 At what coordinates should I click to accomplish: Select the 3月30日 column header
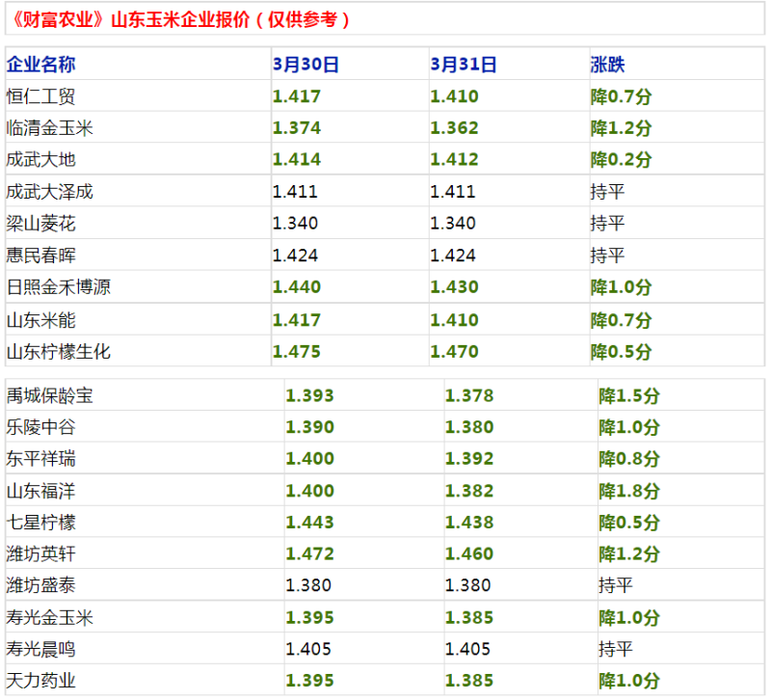point(306,65)
